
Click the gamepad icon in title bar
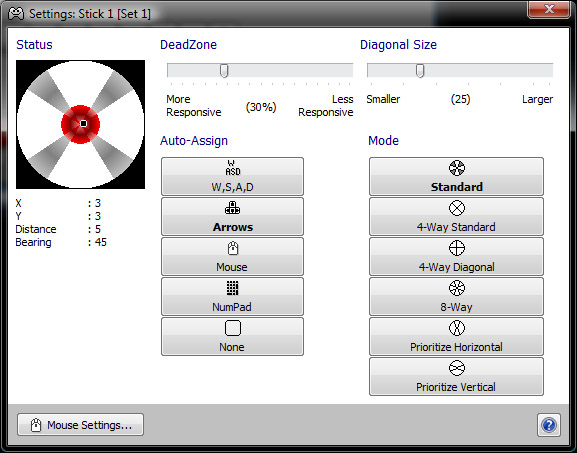17,14
